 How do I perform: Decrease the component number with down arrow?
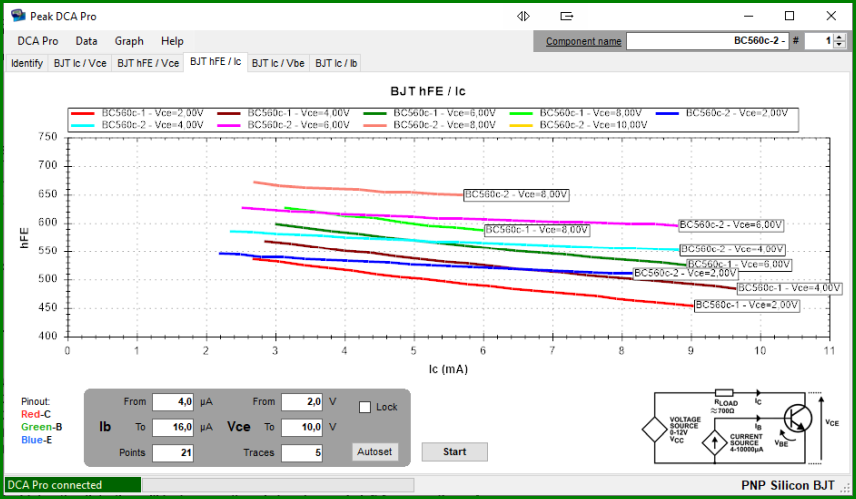click(840, 45)
